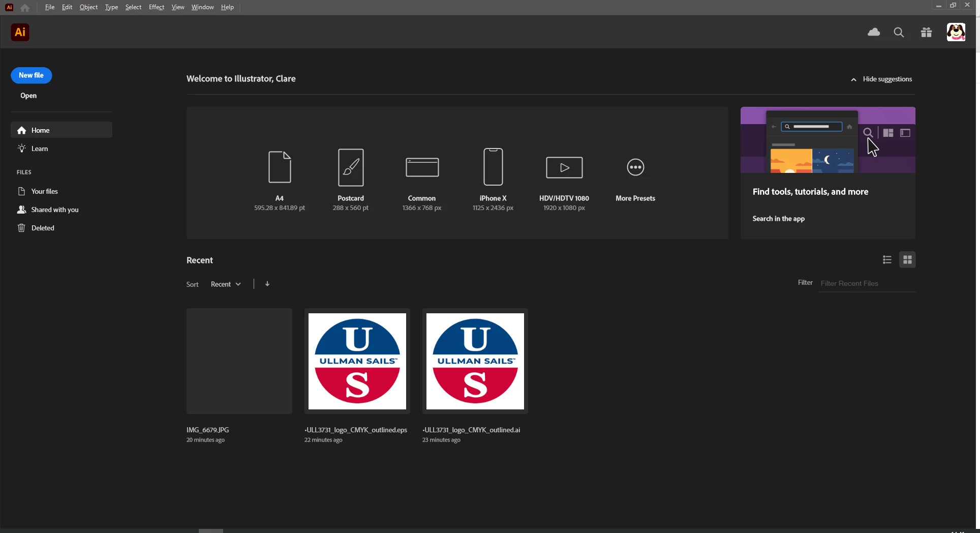Click ULL3731_logo_CMYK_outlined.eps file name text
This screenshot has height=533, width=980.
(356, 430)
